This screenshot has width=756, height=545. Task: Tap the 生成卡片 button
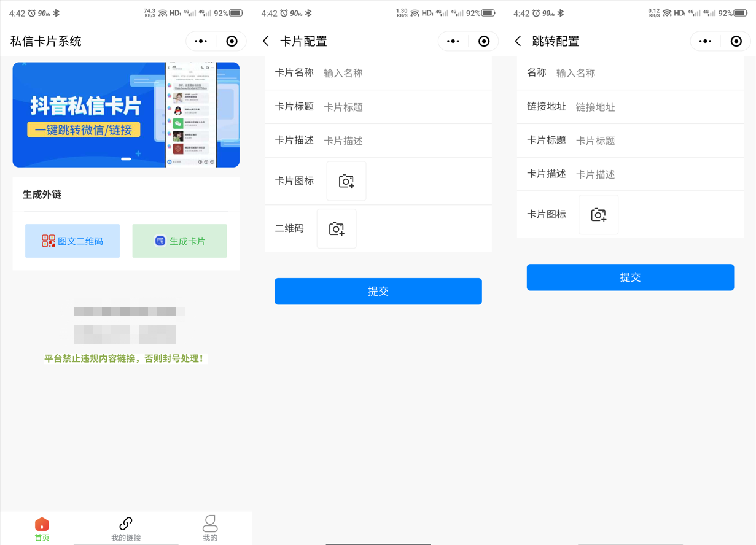tap(179, 241)
